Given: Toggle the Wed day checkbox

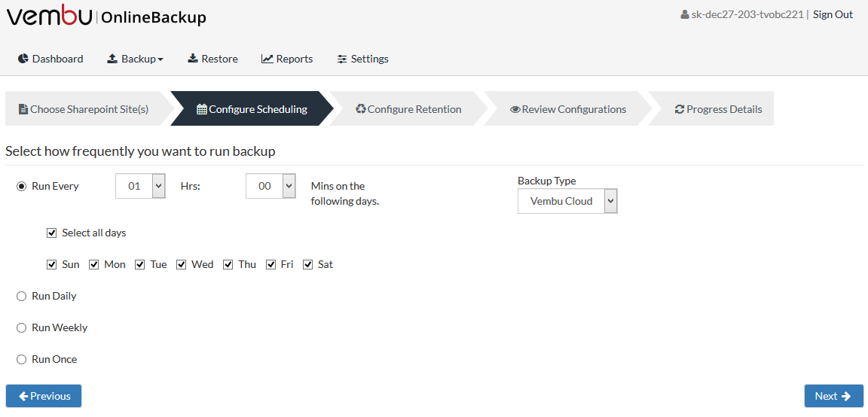Looking at the screenshot, I should coord(181,264).
